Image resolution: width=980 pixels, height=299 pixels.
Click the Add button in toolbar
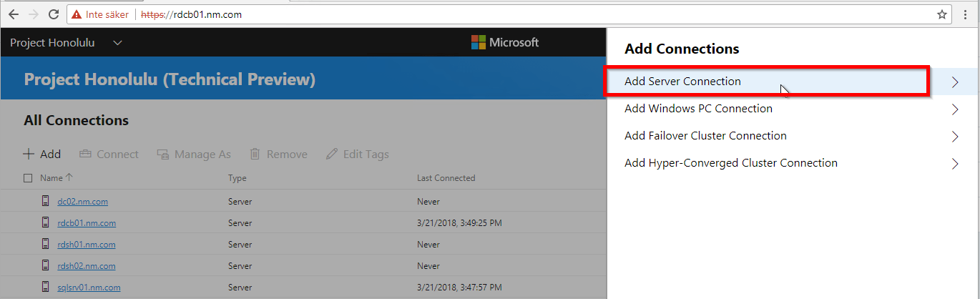(x=42, y=155)
